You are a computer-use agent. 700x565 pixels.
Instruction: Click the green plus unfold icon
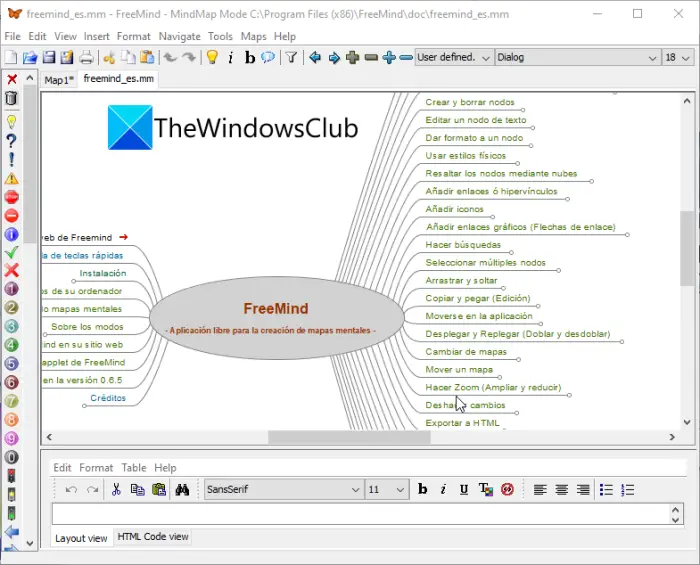[353, 58]
